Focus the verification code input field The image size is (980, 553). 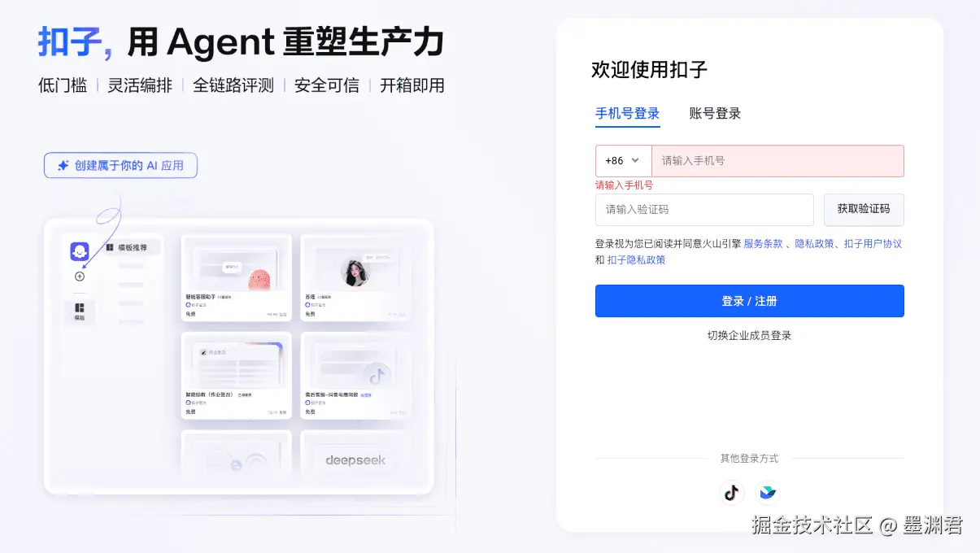click(704, 210)
